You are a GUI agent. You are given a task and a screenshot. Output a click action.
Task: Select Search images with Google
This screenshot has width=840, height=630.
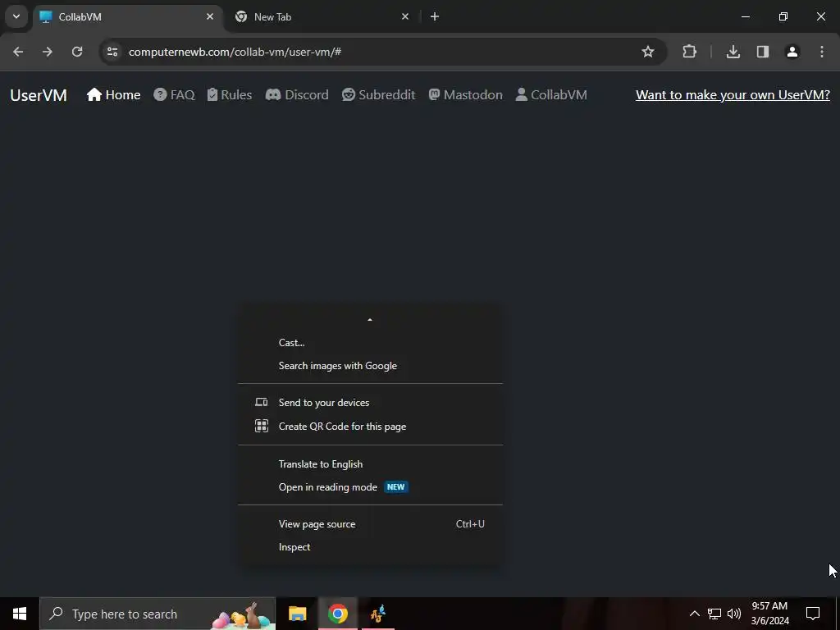tap(370, 366)
